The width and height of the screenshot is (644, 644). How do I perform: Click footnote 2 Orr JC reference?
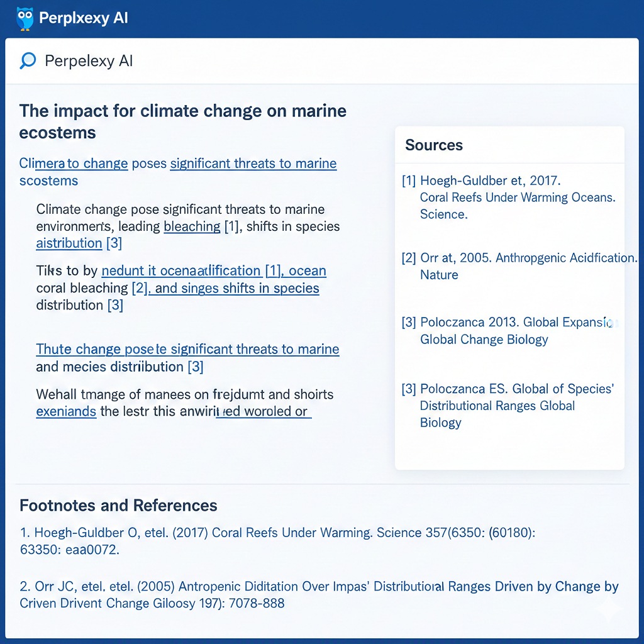(x=319, y=595)
